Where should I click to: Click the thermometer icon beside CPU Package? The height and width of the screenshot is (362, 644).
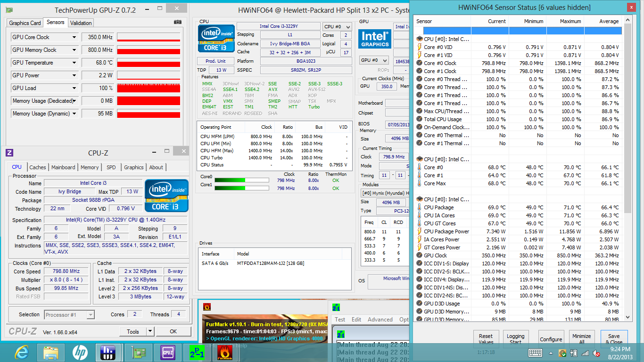pos(419,207)
